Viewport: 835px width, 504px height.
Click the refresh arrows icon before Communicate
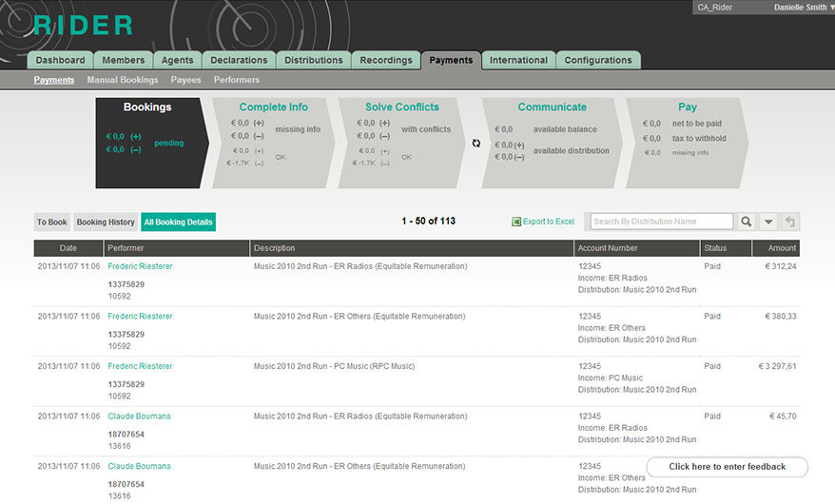tap(476, 144)
